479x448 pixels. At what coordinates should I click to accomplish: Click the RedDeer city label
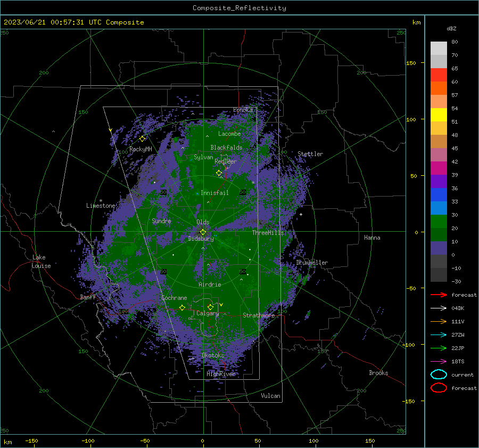(x=226, y=161)
